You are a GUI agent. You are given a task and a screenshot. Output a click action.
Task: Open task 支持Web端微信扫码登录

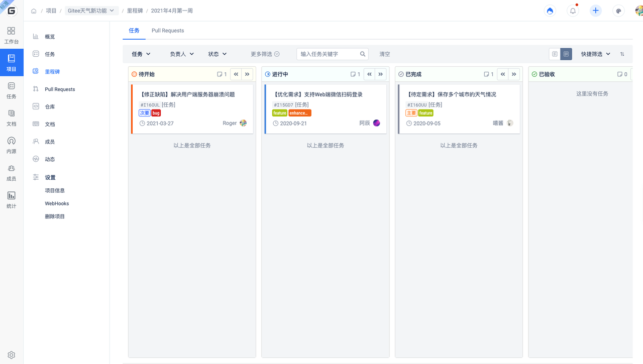click(x=317, y=94)
